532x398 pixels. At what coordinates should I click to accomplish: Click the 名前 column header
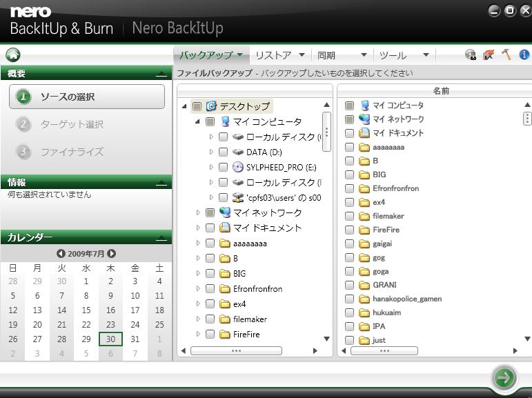point(440,90)
